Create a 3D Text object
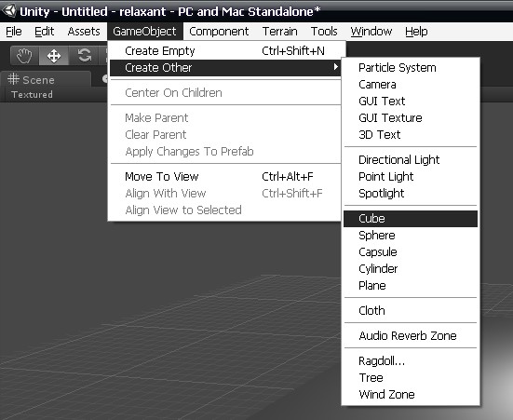513x420 pixels. pyautogui.click(x=411, y=134)
